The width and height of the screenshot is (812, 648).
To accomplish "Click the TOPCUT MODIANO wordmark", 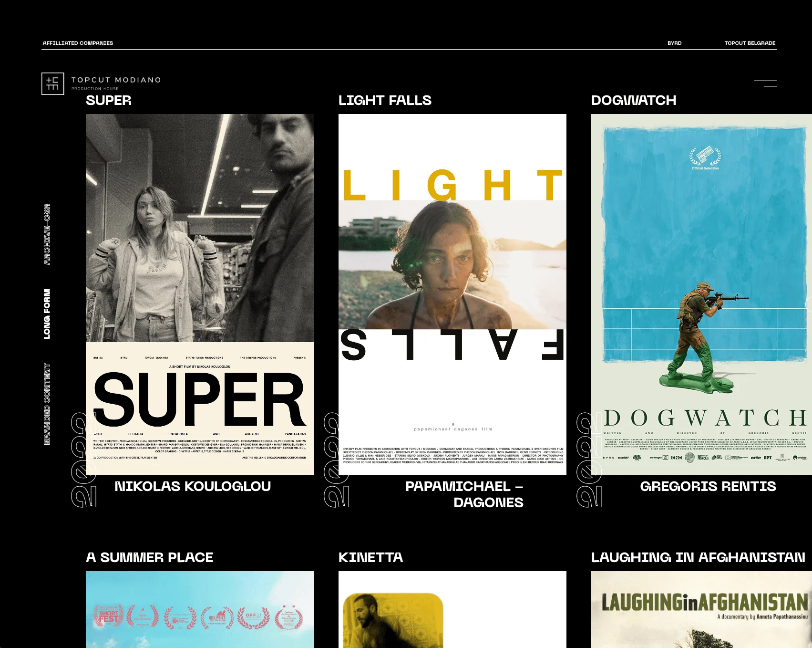I will tap(116, 80).
